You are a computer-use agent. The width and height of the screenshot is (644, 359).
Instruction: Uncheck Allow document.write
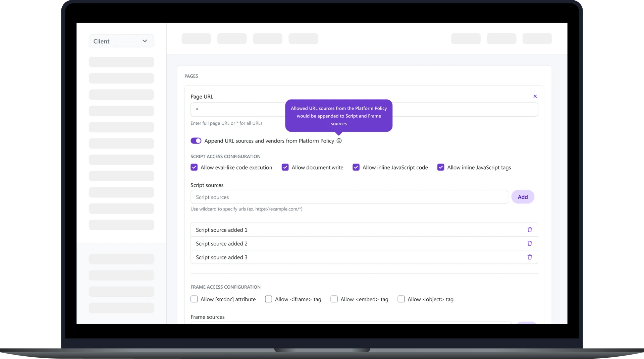285,167
